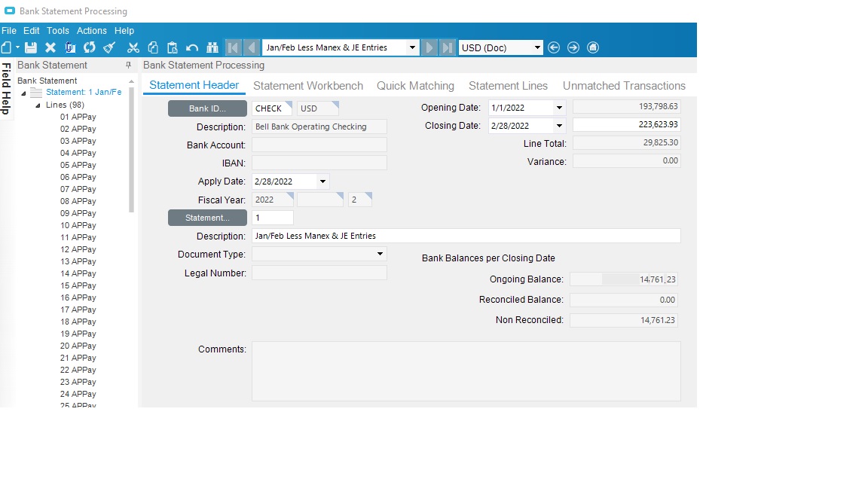Click the statement Description field
The image size is (868, 488).
click(x=466, y=236)
